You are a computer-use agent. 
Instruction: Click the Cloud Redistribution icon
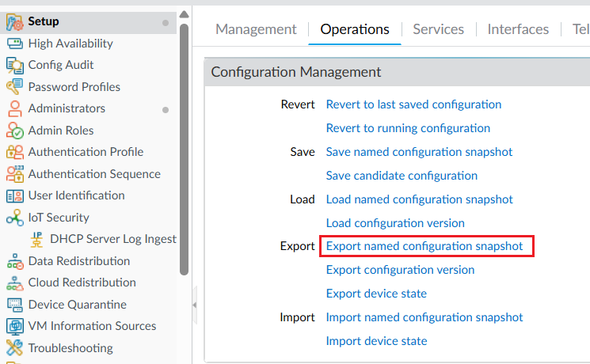click(15, 282)
